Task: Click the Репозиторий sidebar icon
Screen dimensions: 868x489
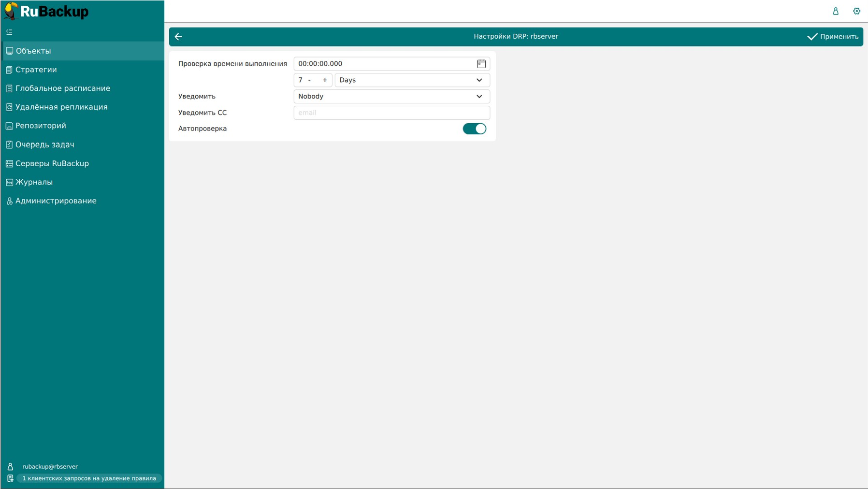Action: coord(9,126)
